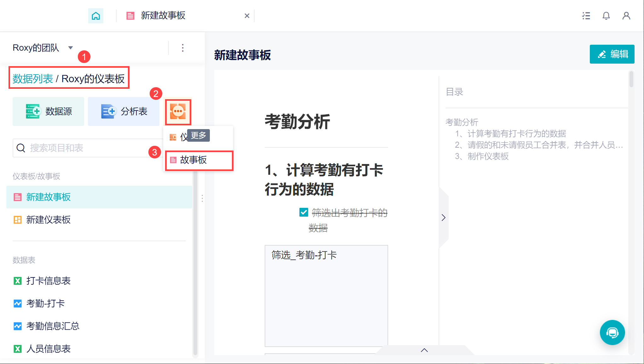Open the task list icon
The height and width of the screenshot is (364, 644).
pyautogui.click(x=586, y=16)
